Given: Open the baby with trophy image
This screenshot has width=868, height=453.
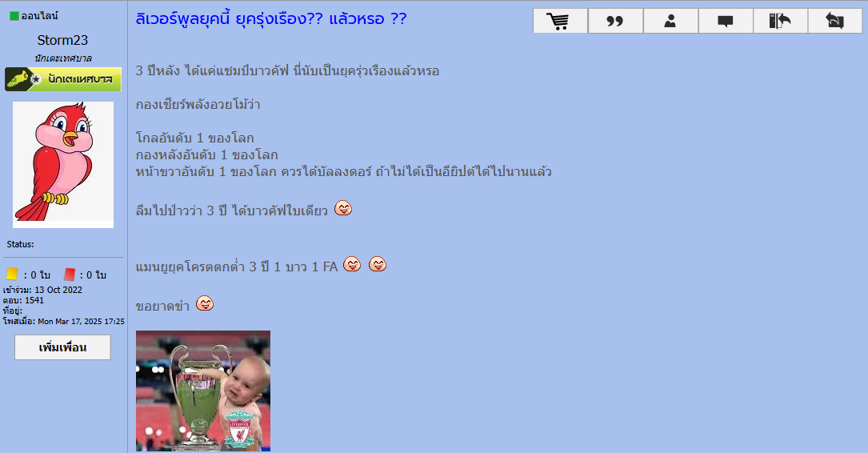Looking at the screenshot, I should (203, 391).
